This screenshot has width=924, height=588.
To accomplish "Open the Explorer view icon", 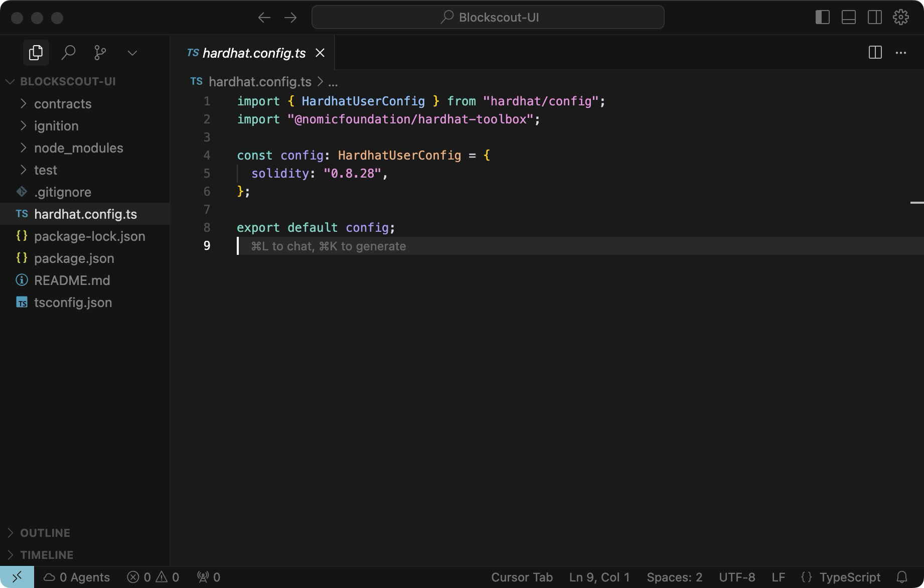I will (36, 53).
